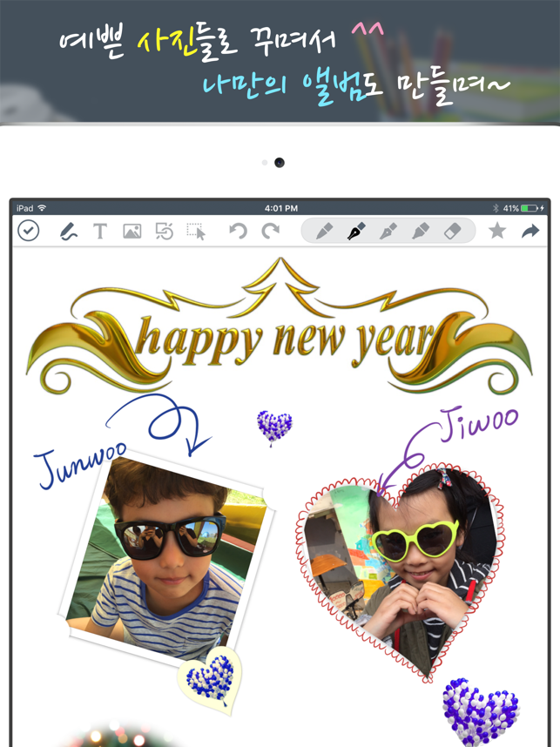This screenshot has width=560, height=747.
Task: Tap the iPad carrier label
Action: point(24,208)
